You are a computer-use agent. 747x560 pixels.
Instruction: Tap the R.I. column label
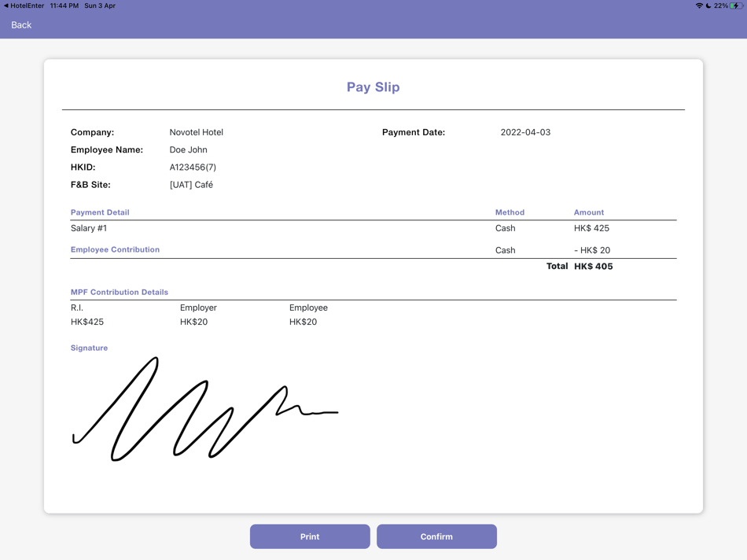[77, 308]
